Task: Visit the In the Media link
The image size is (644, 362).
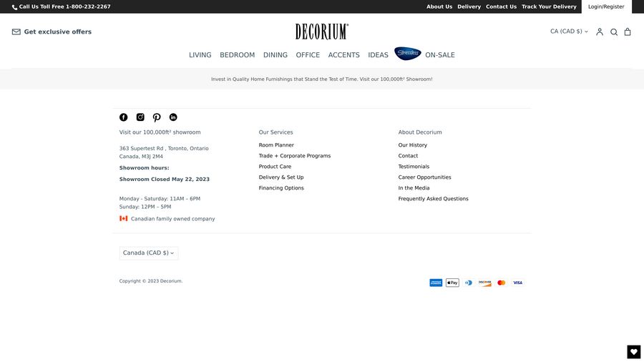Action: point(414,187)
